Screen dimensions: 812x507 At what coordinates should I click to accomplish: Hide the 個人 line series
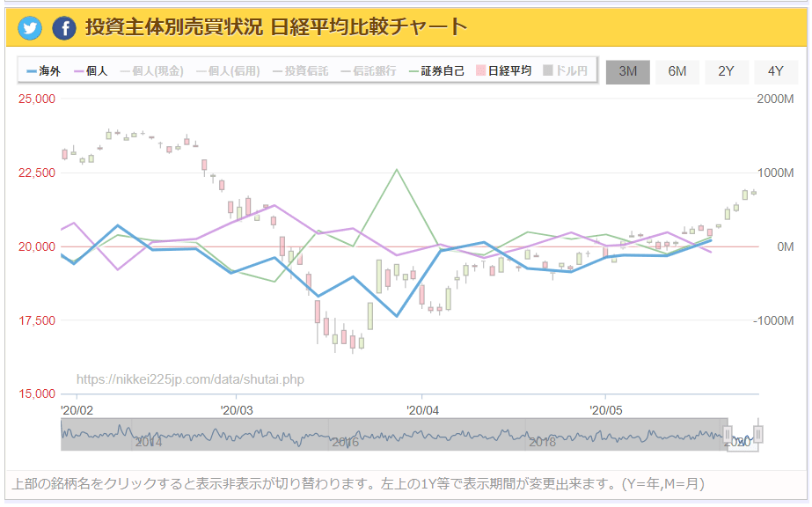click(x=91, y=71)
